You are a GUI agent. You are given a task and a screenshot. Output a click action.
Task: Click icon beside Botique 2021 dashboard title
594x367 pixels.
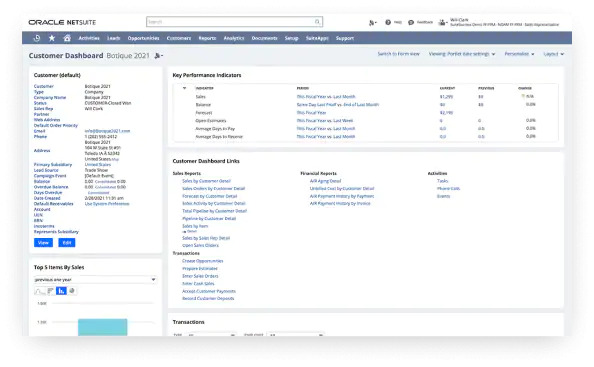coord(158,56)
